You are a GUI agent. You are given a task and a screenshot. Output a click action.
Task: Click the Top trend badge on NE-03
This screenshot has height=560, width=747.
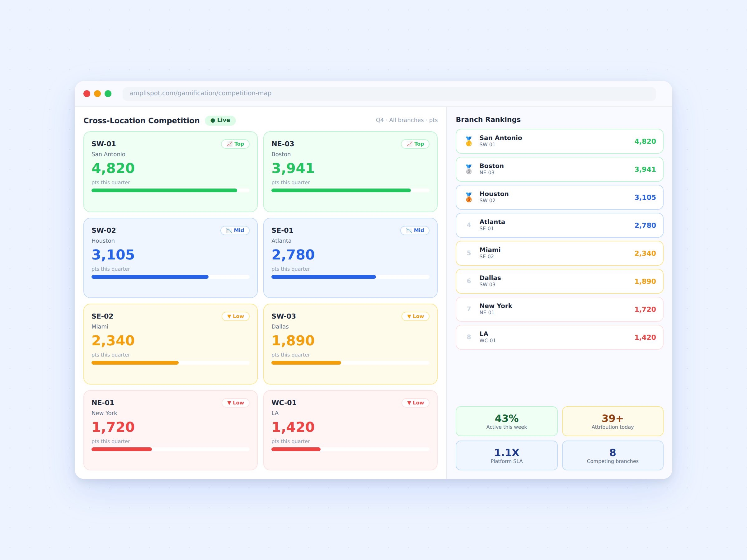(415, 144)
